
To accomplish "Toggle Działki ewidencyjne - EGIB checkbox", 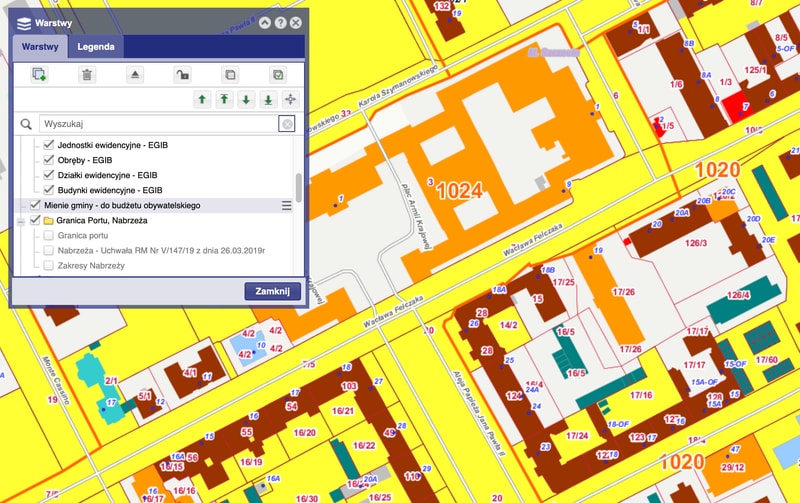I will (47, 175).
